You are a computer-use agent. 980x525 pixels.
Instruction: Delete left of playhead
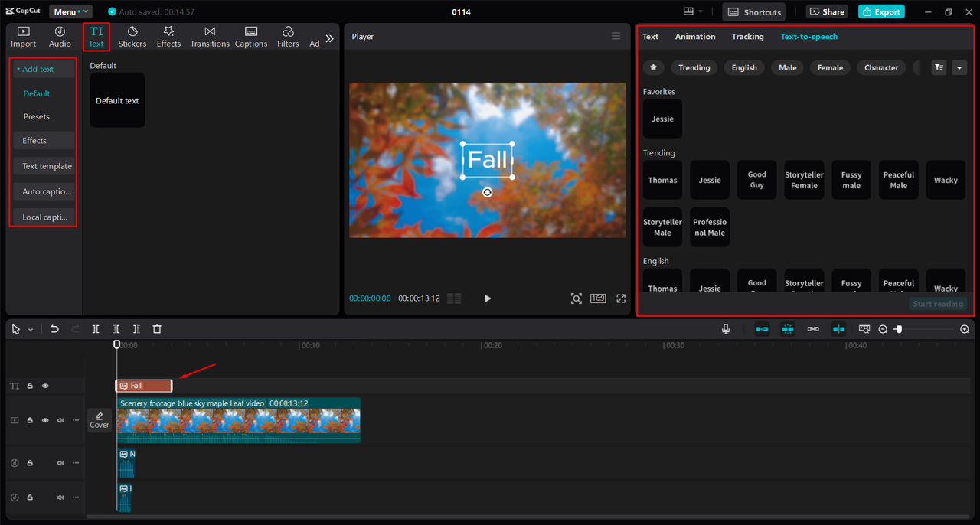point(116,329)
